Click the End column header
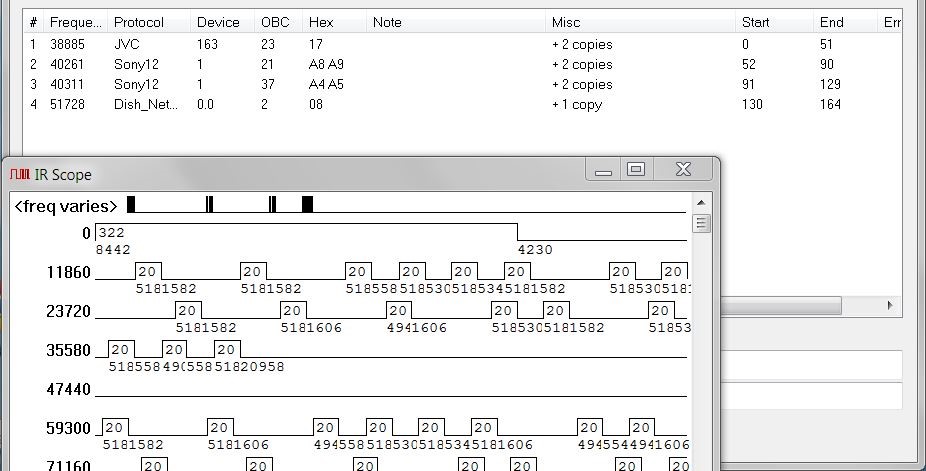The height and width of the screenshot is (471, 926). [831, 22]
